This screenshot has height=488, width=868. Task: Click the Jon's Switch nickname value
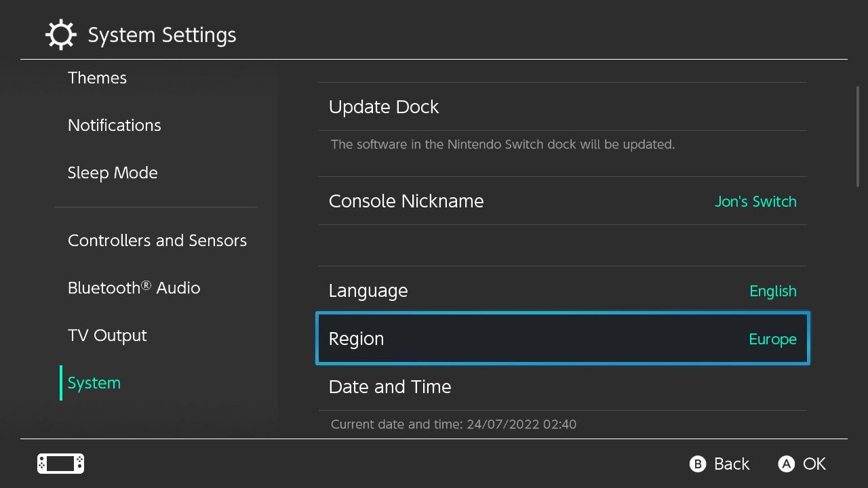click(x=755, y=201)
